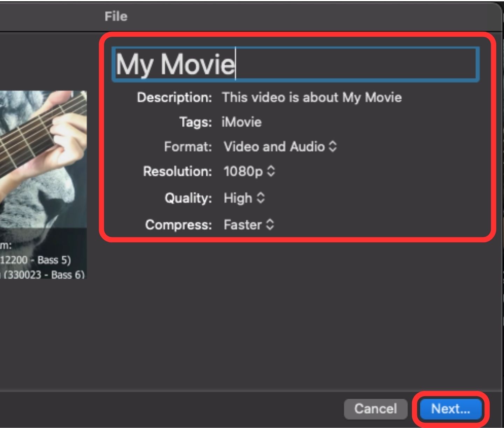Click the My Movie title field
Viewport: 504px width, 428px height.
point(295,64)
